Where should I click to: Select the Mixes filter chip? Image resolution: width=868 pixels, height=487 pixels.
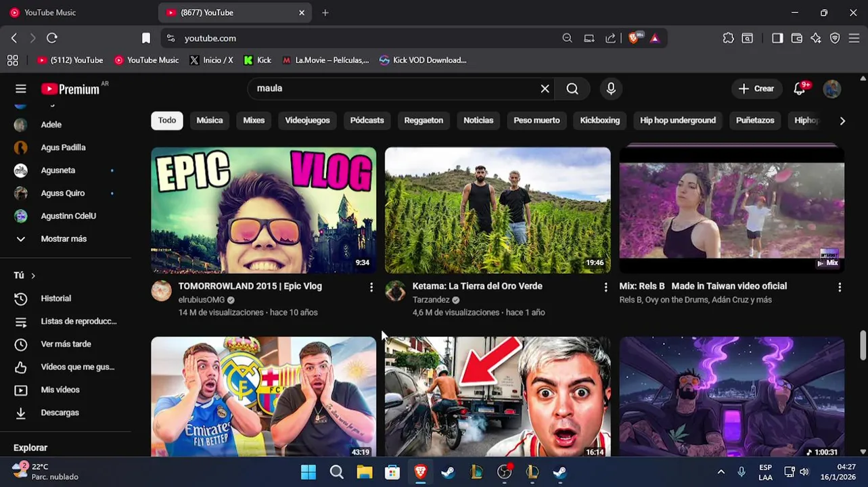pyautogui.click(x=254, y=120)
